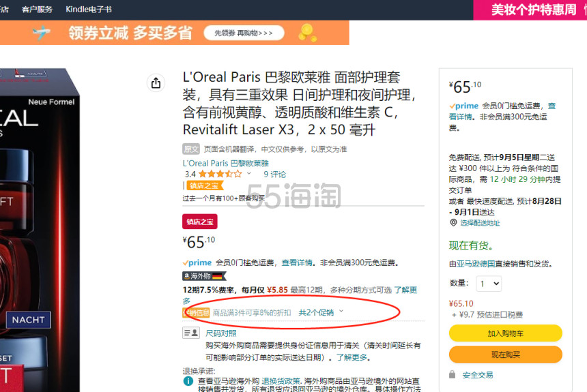This screenshot has height=392, width=587.
Task: Click the 原文 original-text badge
Action: coord(191,149)
